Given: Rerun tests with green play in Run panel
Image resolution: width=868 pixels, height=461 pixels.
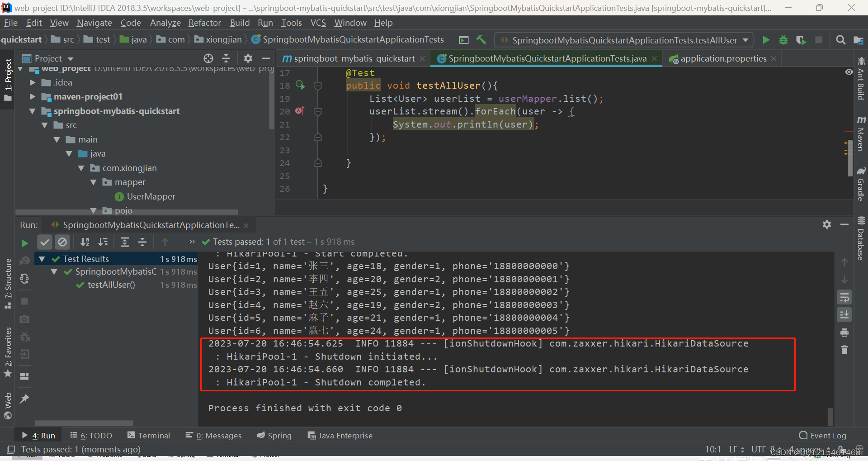Looking at the screenshot, I should click(24, 243).
